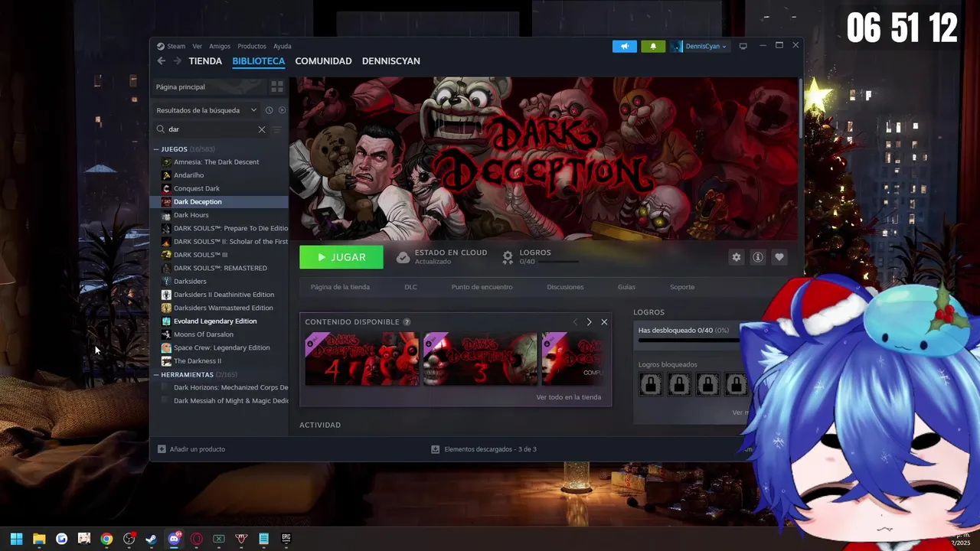Open Dark Deception chapter 4 DLC thumbnail
The image size is (980, 551).
pyautogui.click(x=362, y=359)
